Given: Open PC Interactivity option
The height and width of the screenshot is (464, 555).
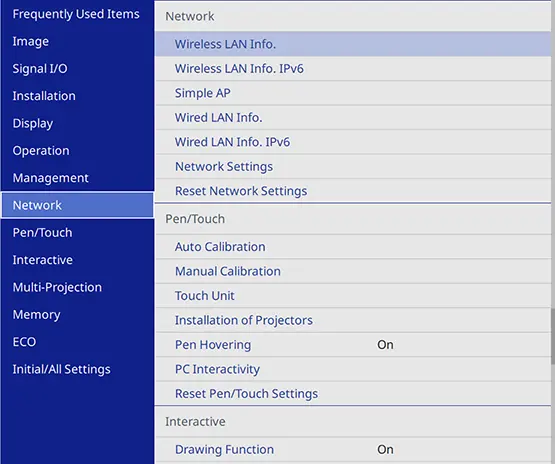Looking at the screenshot, I should click(353, 369).
